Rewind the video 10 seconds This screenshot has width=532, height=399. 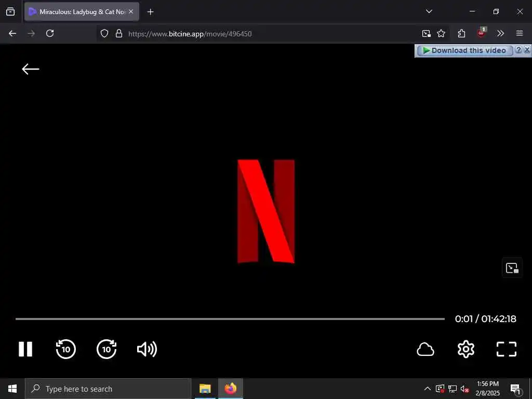66,349
